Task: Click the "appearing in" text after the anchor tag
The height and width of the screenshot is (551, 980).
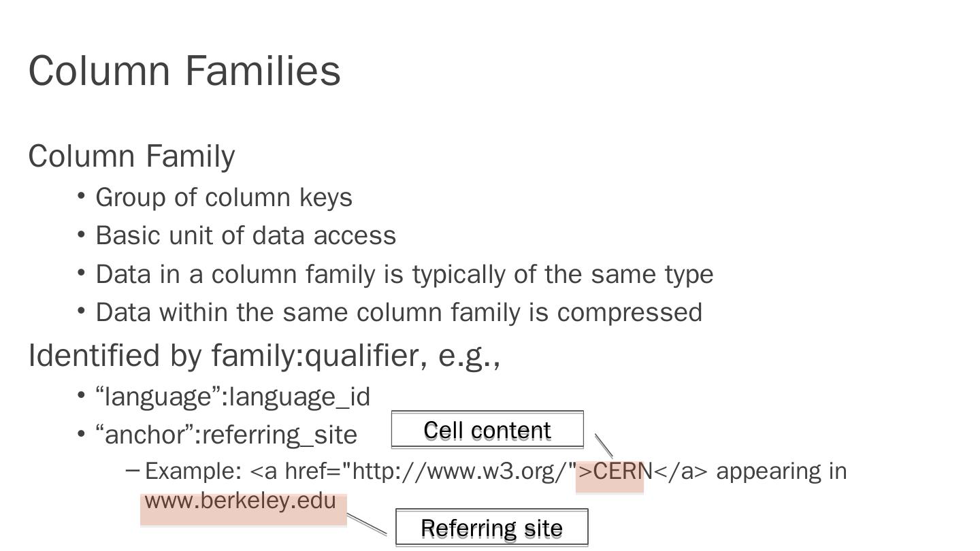Action: point(781,471)
